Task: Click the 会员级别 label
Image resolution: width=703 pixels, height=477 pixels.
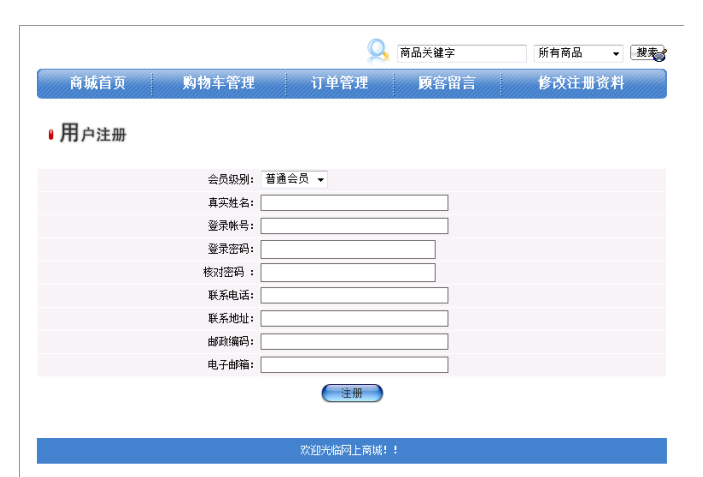Action: (230, 180)
